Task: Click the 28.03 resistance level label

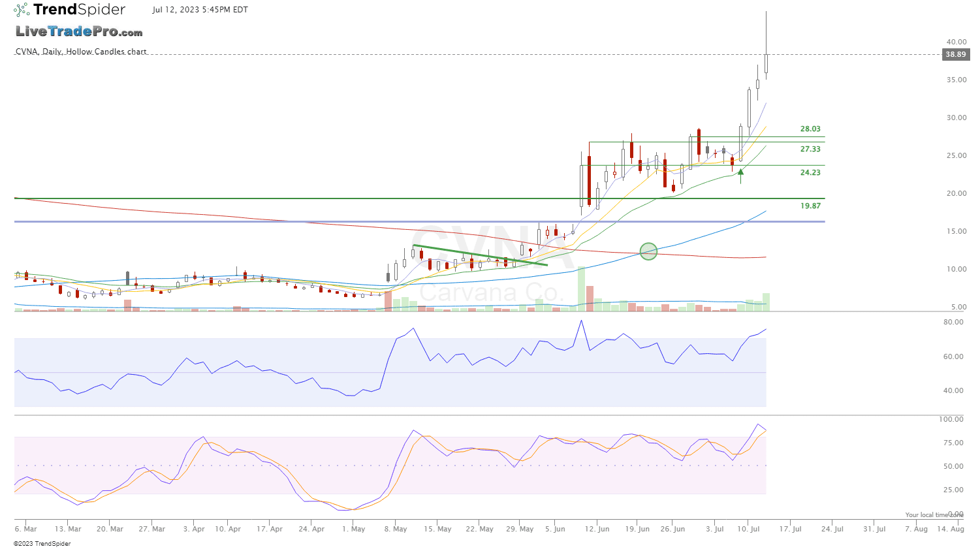Action: pyautogui.click(x=810, y=129)
